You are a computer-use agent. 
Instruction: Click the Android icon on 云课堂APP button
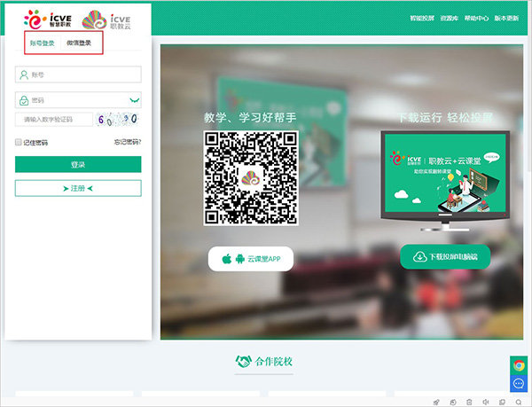point(240,259)
